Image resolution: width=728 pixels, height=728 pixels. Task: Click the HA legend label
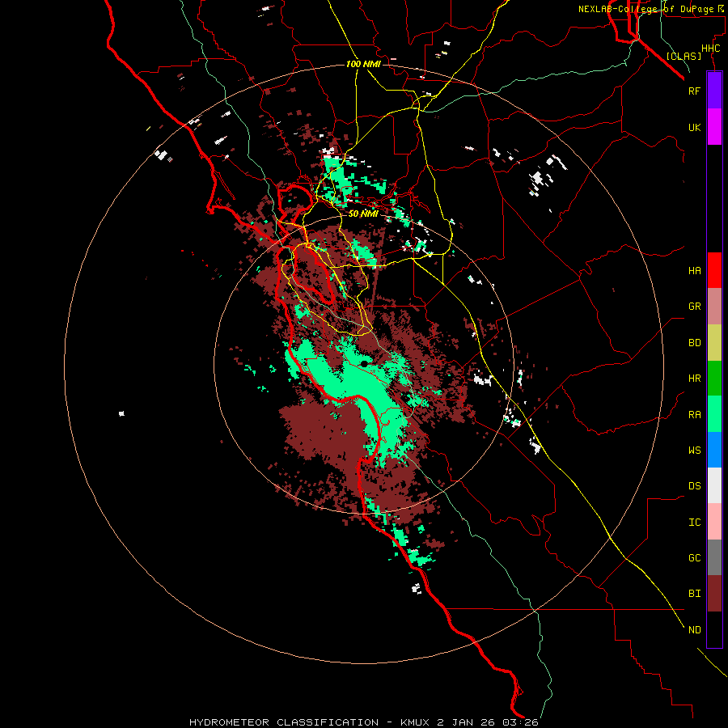tap(694, 271)
